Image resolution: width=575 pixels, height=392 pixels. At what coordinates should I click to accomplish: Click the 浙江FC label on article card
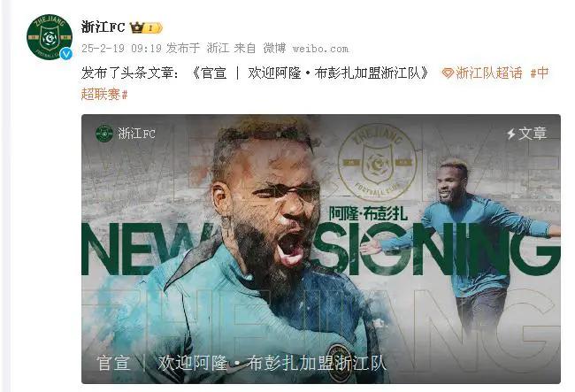(136, 134)
